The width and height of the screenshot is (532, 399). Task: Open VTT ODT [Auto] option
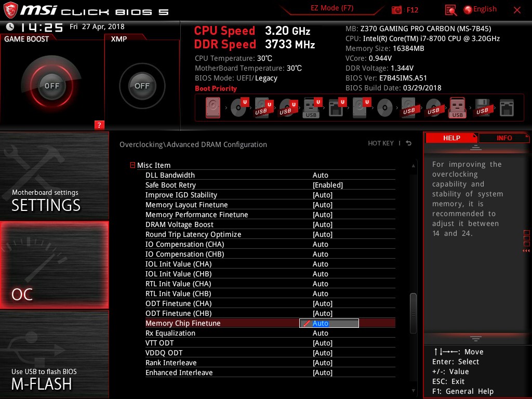coord(322,343)
